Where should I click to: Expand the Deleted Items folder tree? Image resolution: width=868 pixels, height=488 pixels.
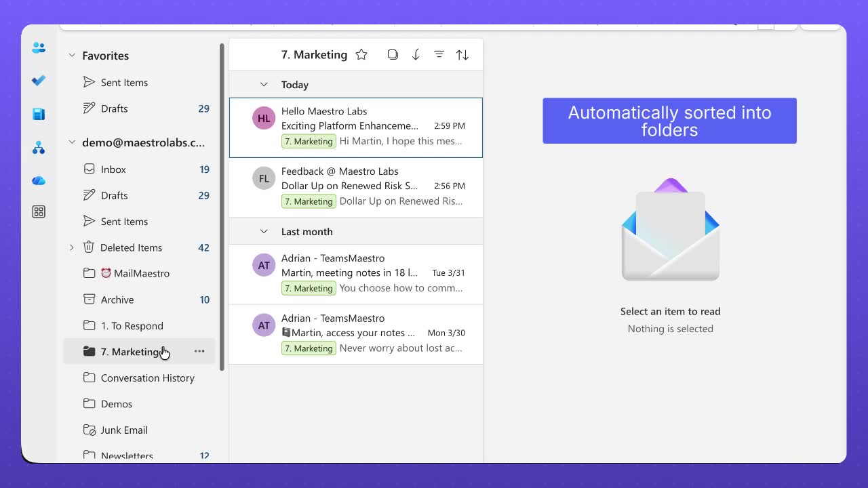(72, 247)
